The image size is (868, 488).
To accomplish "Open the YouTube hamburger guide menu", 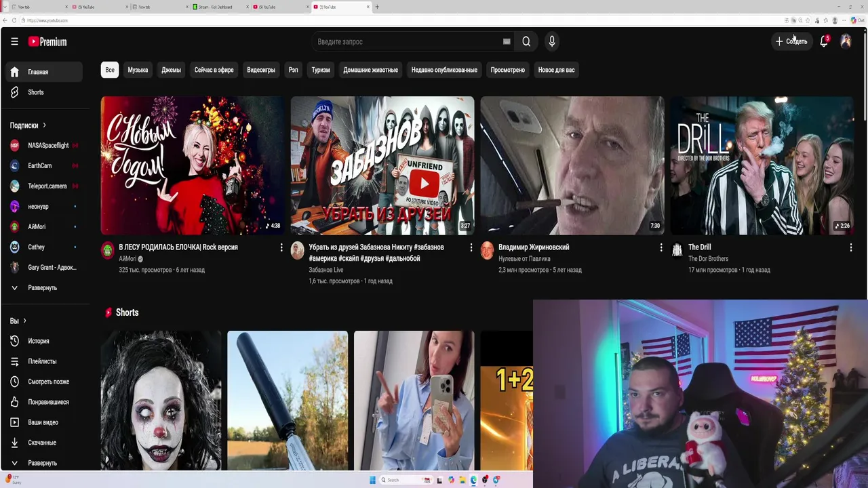I will pyautogui.click(x=14, y=41).
